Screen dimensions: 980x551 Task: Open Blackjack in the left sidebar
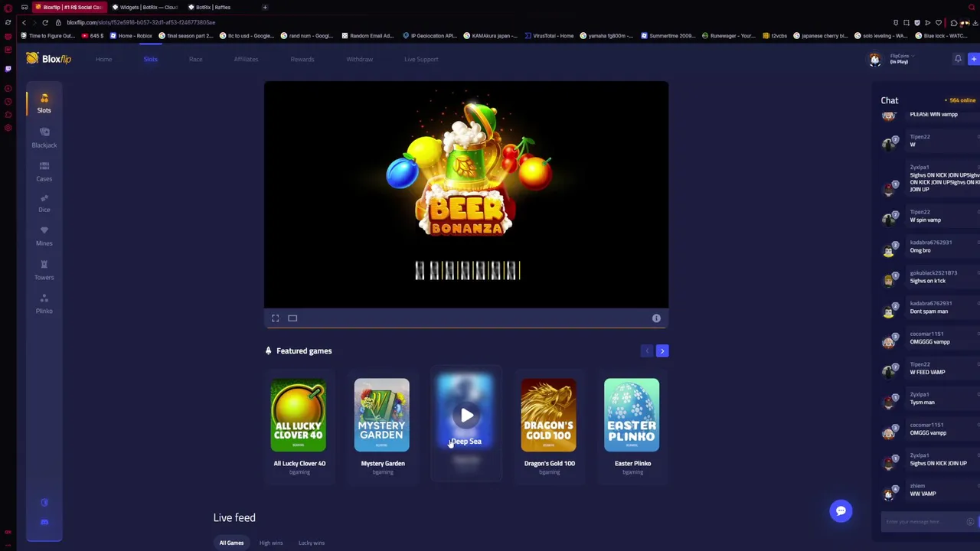[44, 138]
